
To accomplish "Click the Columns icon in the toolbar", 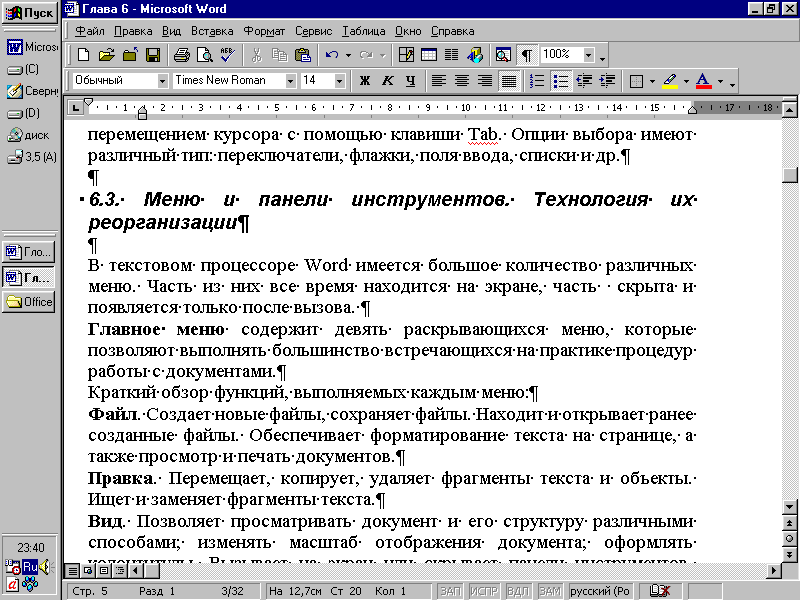I will (x=452, y=55).
